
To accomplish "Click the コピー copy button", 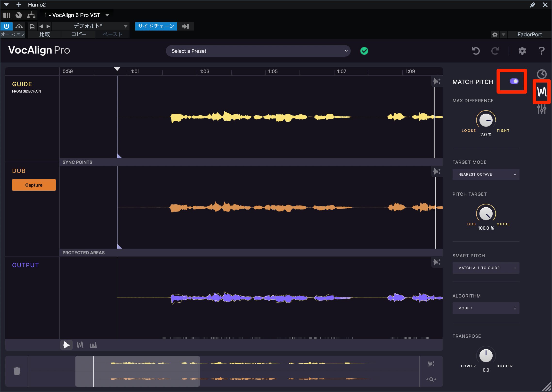I will 79,34.
